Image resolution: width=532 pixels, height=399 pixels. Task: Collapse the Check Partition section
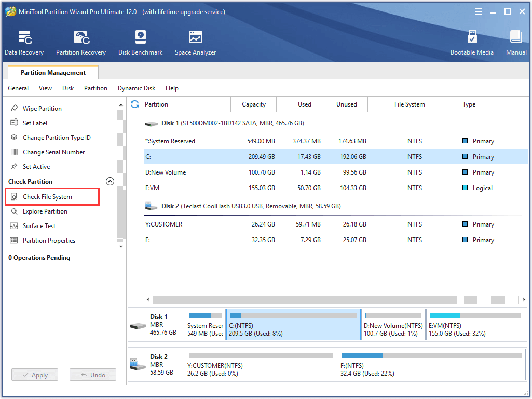[x=110, y=181]
